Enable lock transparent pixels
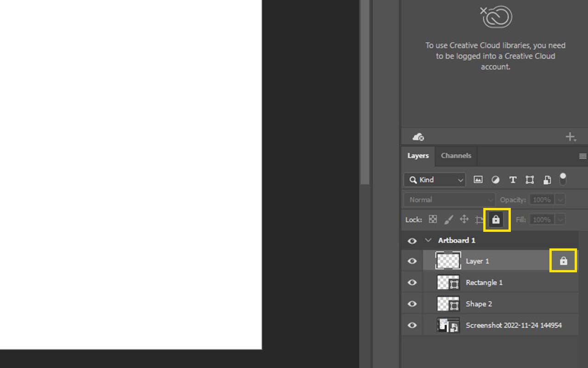This screenshot has height=368, width=588. [x=432, y=219]
